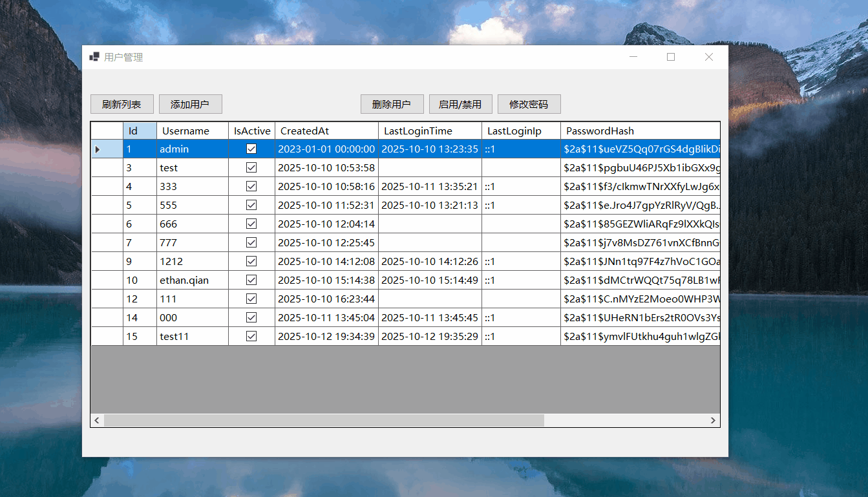Sort by the IsActive column header
This screenshot has width=868, height=497.
coord(252,131)
